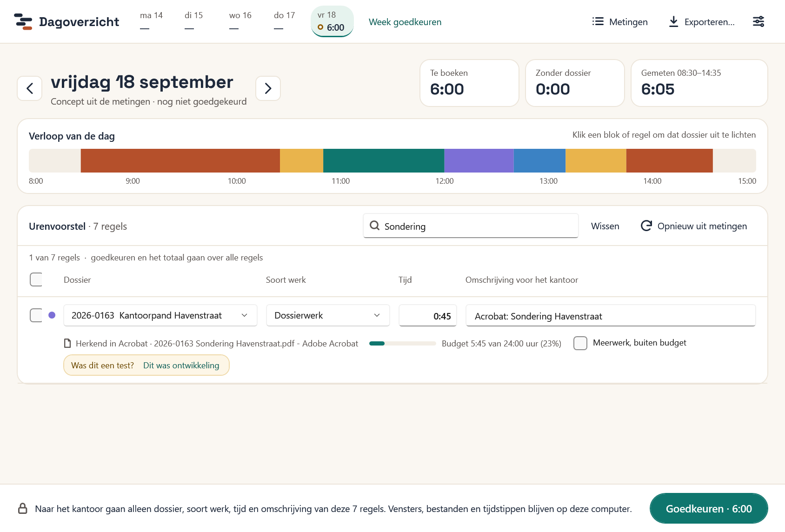Viewport: 785px width, 532px height.
Task: Click the Zonder dossier 0:00 card
Action: click(x=575, y=83)
